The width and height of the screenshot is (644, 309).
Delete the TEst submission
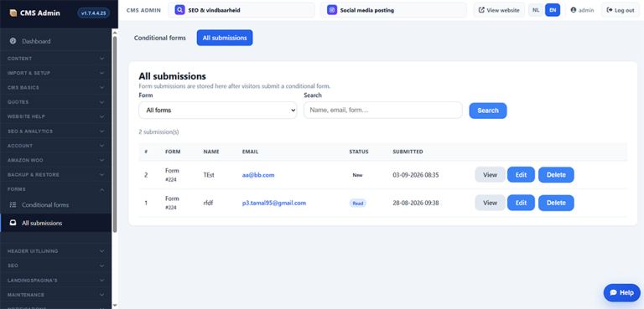click(556, 175)
